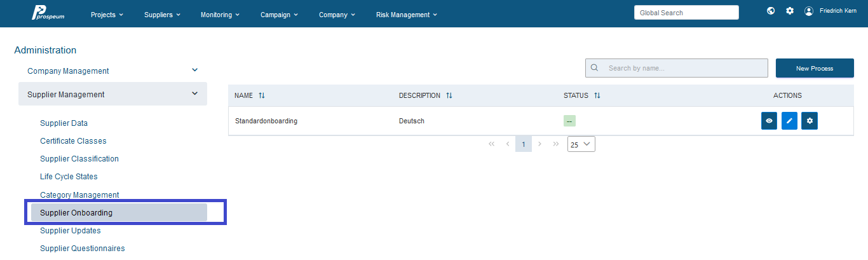The height and width of the screenshot is (260, 868).
Task: Focus the Search by name field
Action: click(x=677, y=68)
